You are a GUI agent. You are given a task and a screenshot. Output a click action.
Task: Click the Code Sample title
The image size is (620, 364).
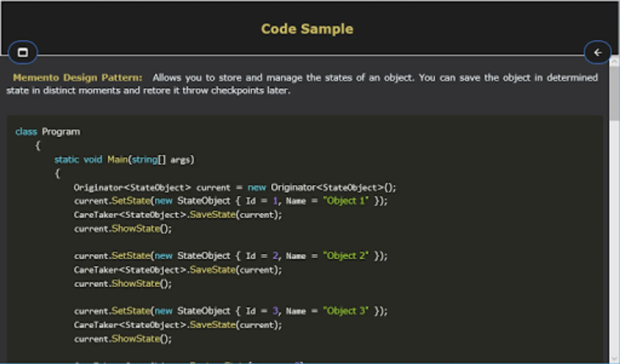coord(307,29)
